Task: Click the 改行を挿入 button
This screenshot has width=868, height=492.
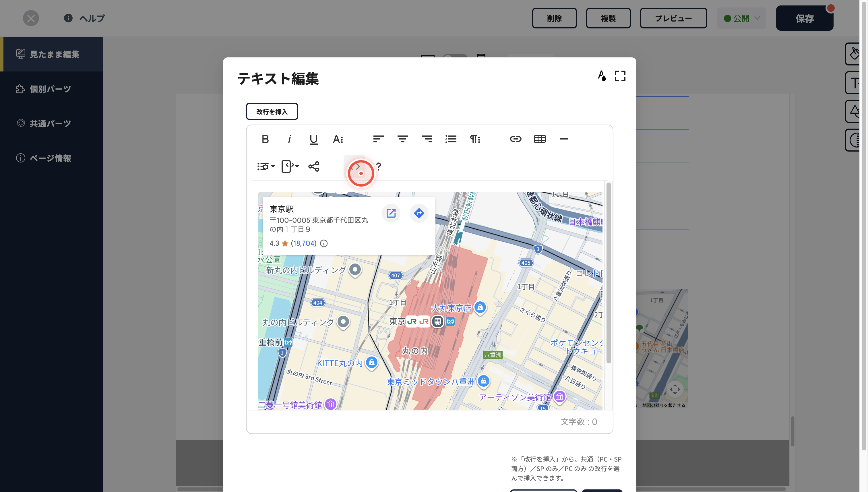Action: pyautogui.click(x=272, y=111)
